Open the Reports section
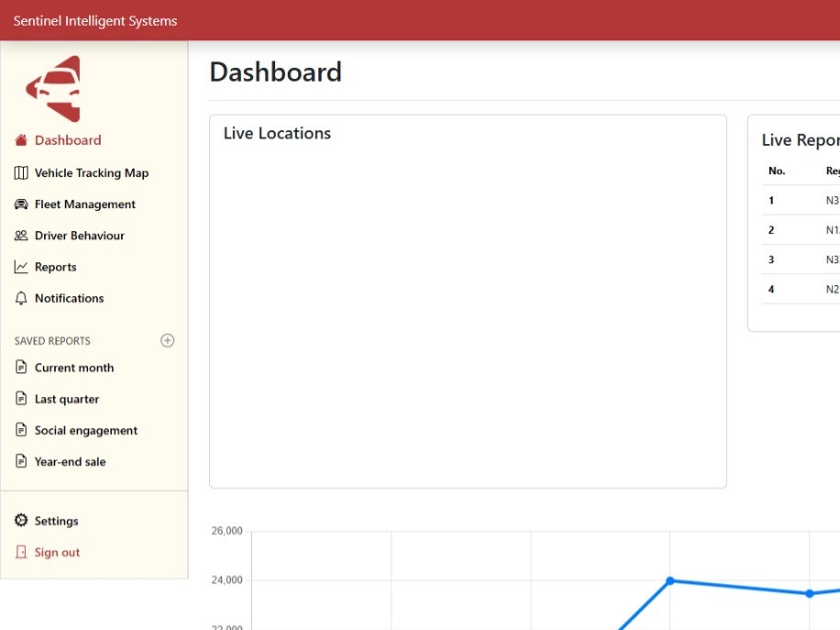This screenshot has width=840, height=630. [55, 267]
